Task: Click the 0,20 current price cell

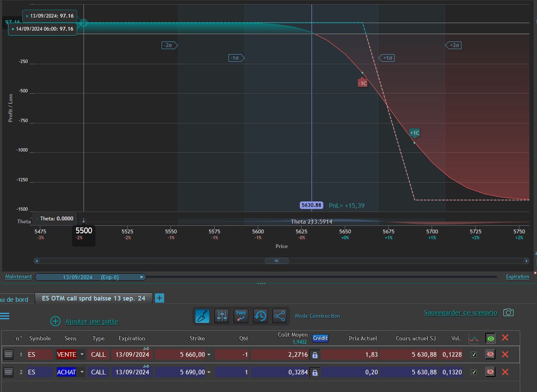Action: pyautogui.click(x=350, y=372)
